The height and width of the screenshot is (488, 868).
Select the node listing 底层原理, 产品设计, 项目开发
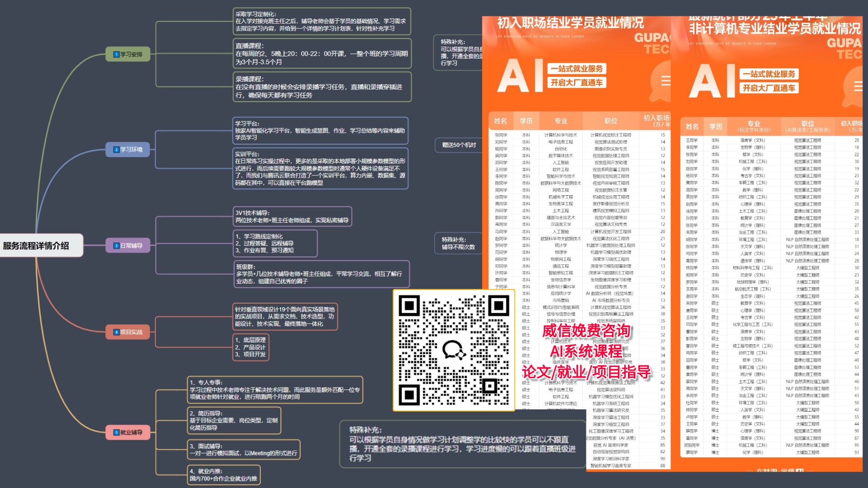tap(250, 347)
